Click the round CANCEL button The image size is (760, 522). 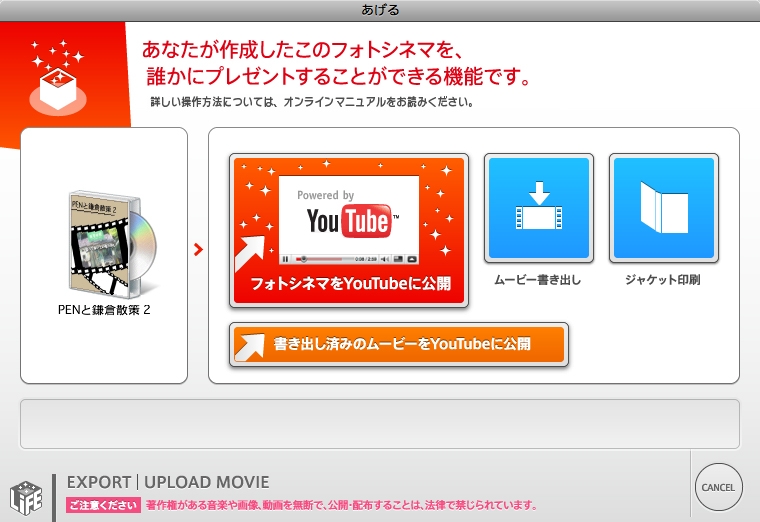point(718,487)
